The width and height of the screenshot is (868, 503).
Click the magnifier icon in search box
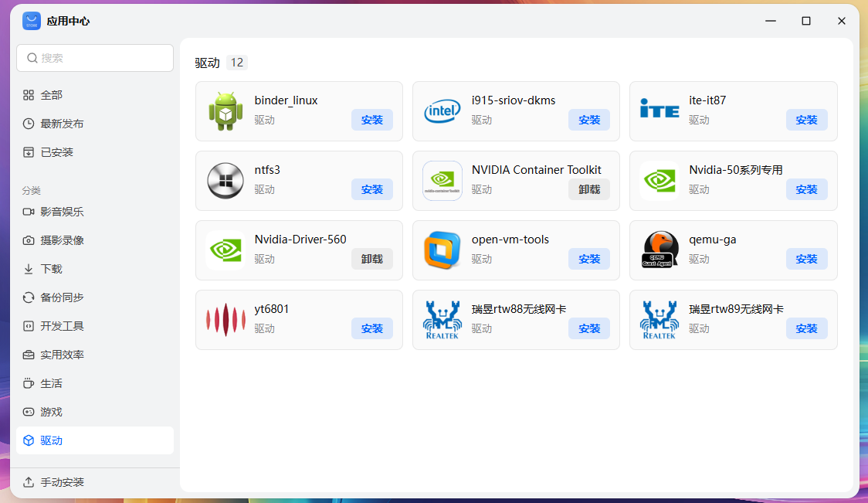coord(32,58)
